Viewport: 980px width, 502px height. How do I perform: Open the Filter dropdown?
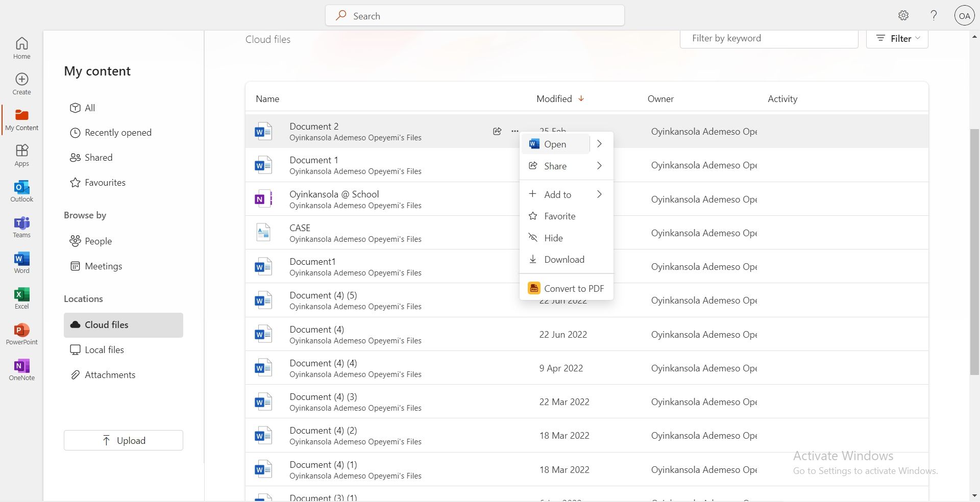pyautogui.click(x=897, y=39)
